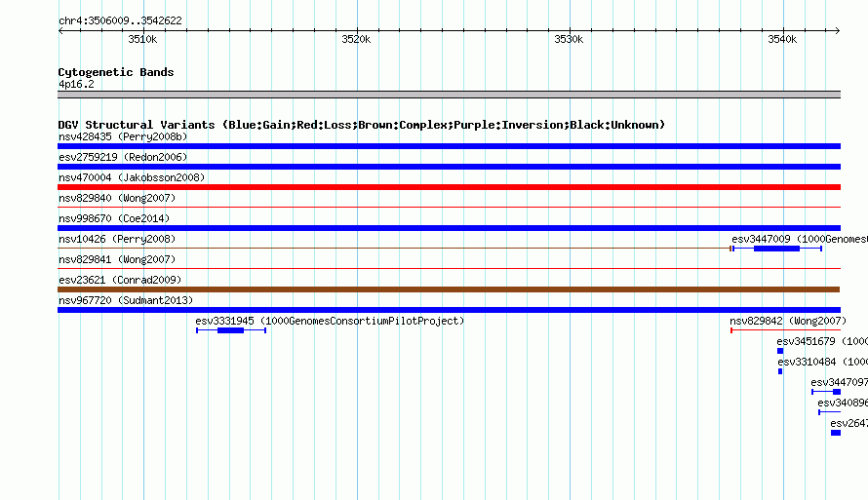Image resolution: width=868 pixels, height=500 pixels.
Task: Click the 3540k ruler label
Action: pyautogui.click(x=782, y=39)
